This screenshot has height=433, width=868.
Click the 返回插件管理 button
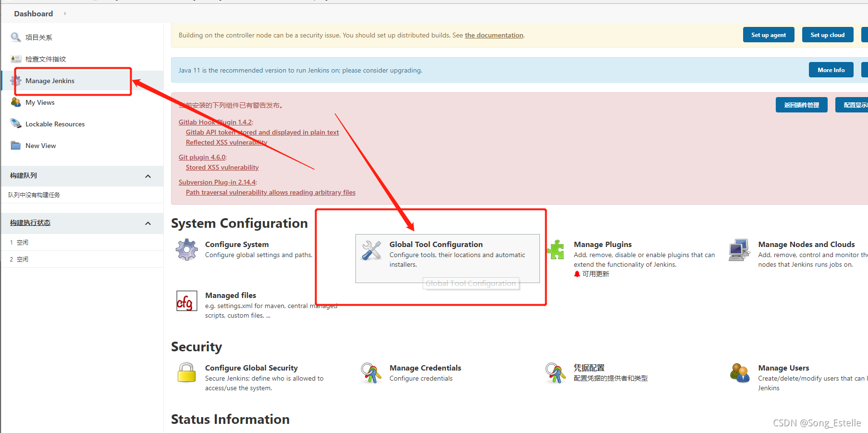801,105
